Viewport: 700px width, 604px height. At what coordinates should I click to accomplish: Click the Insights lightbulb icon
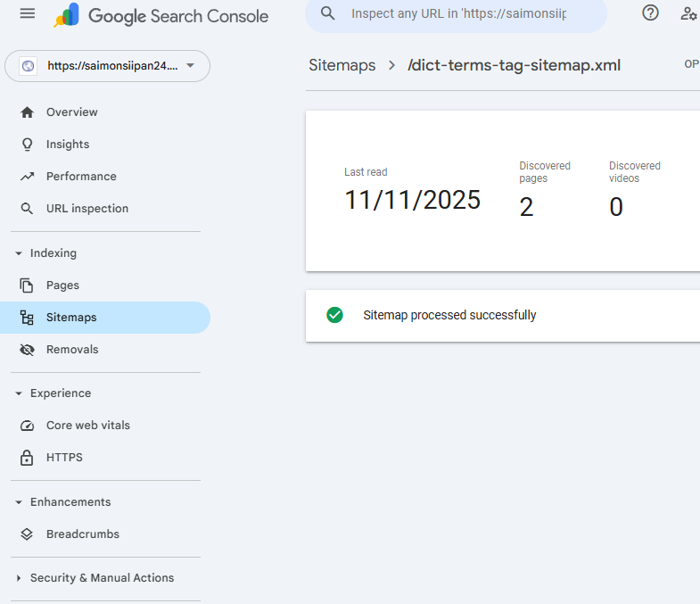(28, 145)
